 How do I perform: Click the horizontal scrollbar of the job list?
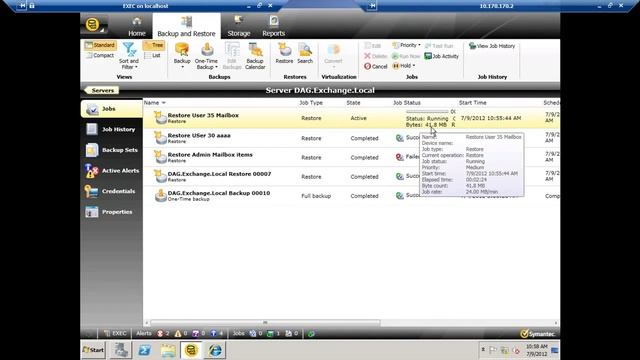(x=265, y=322)
